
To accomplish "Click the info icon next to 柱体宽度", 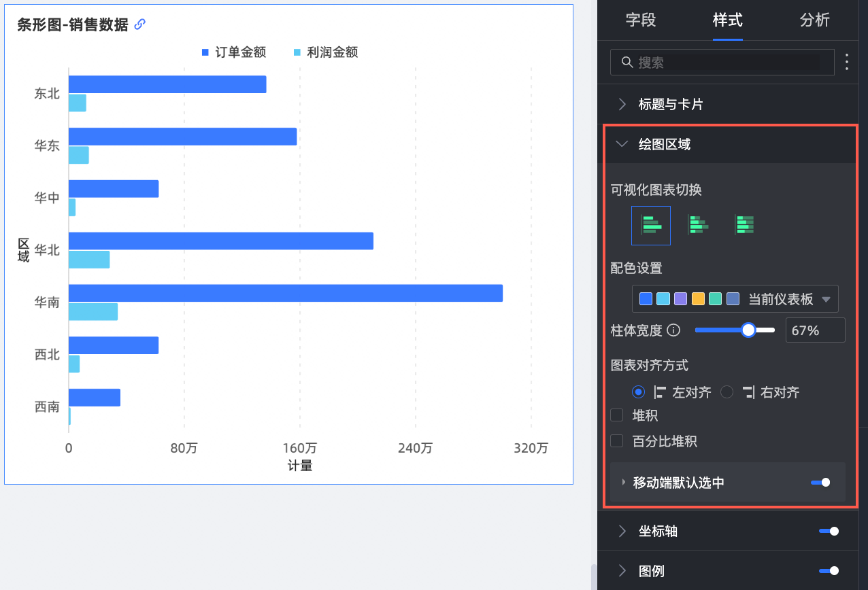I will point(673,331).
